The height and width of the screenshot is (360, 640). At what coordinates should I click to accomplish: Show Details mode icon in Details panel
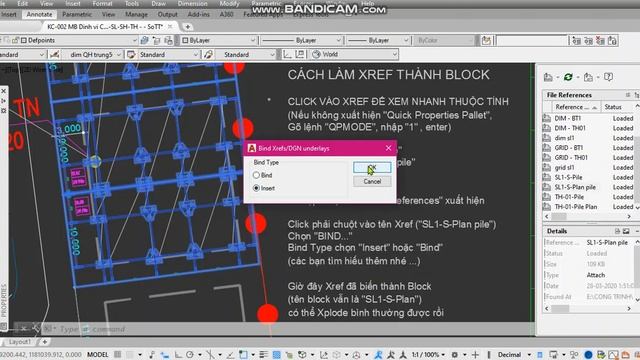click(x=617, y=231)
